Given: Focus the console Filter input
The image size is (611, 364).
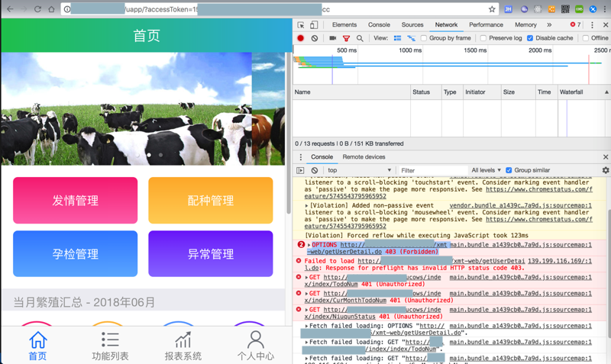Looking at the screenshot, I should click(433, 170).
